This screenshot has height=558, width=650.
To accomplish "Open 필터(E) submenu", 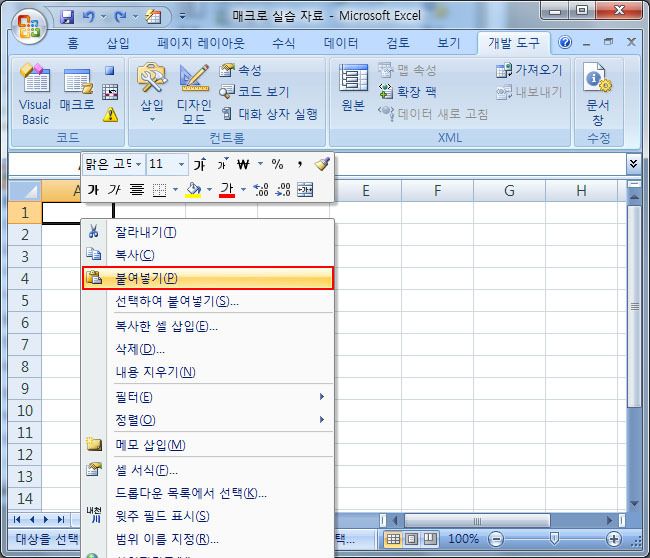I will (208, 397).
